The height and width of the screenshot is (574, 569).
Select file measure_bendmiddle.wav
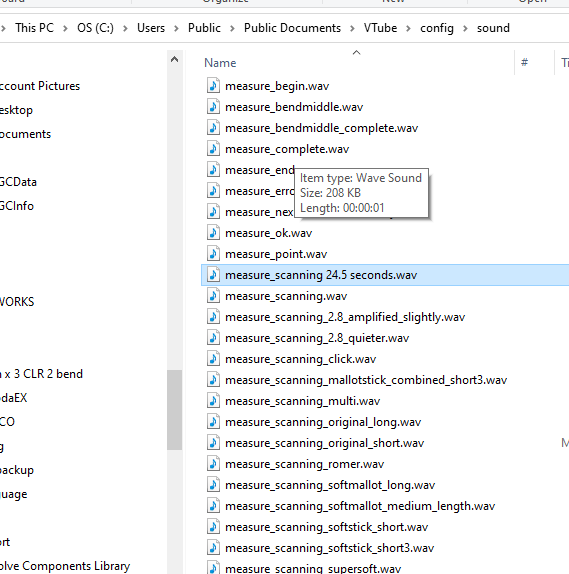[294, 107]
